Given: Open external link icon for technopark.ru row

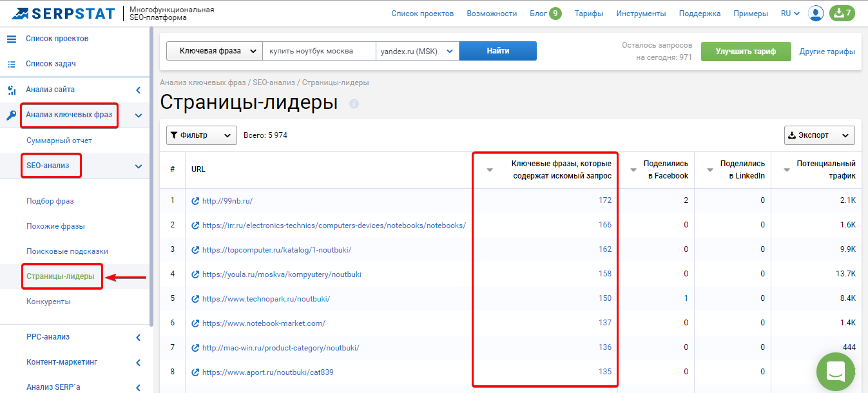Looking at the screenshot, I should pyautogui.click(x=195, y=299).
